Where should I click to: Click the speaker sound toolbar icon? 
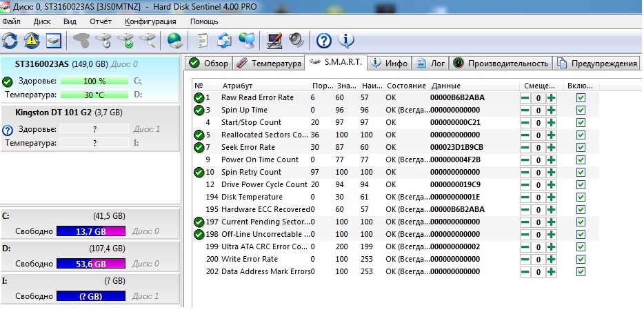[296, 40]
